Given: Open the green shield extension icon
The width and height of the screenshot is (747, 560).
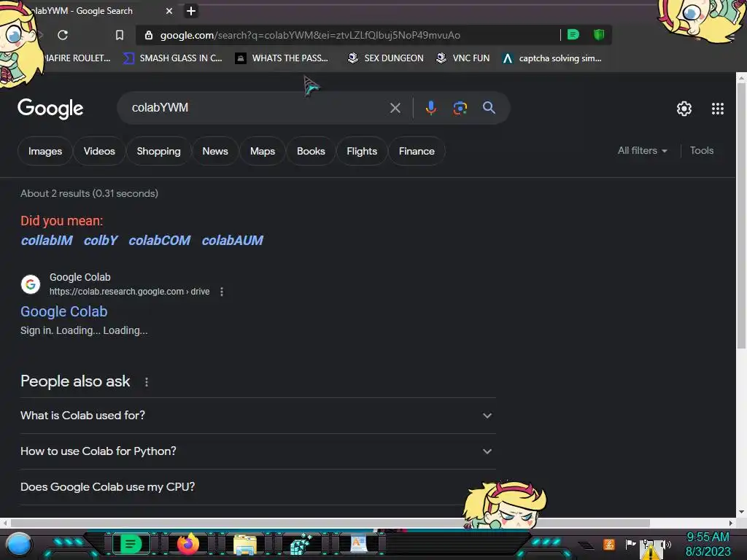Looking at the screenshot, I should pos(599,34).
